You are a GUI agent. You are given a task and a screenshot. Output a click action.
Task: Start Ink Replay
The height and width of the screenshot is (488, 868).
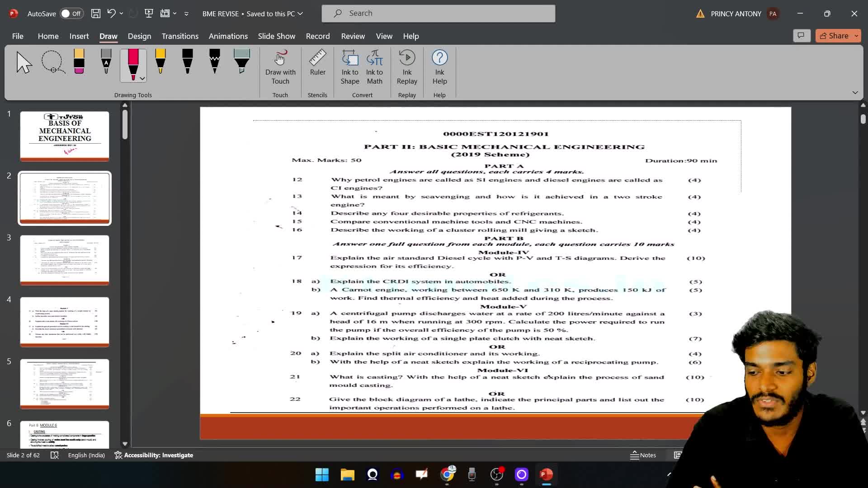[x=407, y=67]
